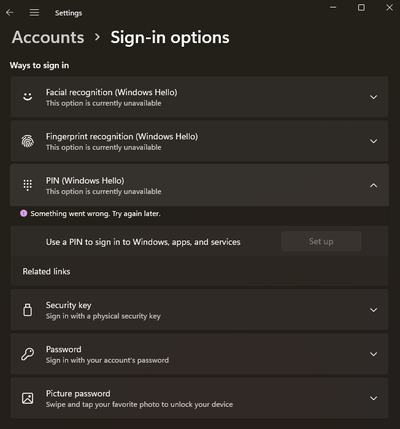Viewport: 400px width, 429px height.
Task: Click the fingerprint recognition icon
Action: [x=28, y=141]
